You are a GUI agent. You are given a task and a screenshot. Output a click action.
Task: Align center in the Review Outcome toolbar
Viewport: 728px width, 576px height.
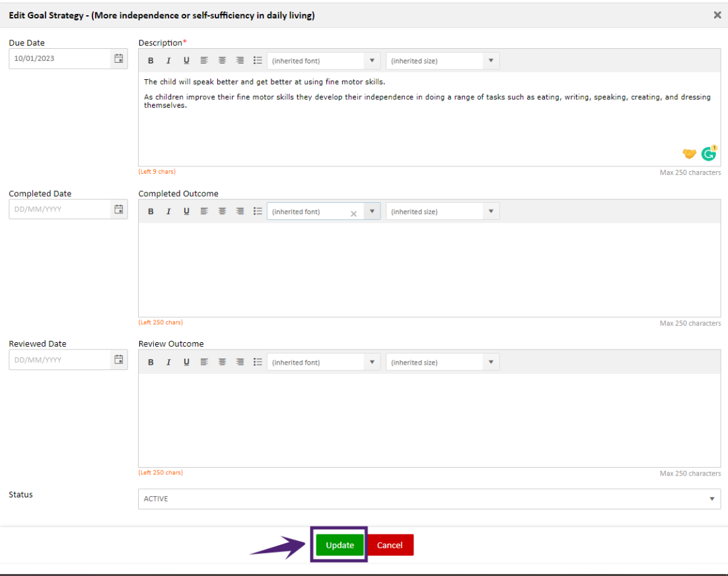[223, 362]
